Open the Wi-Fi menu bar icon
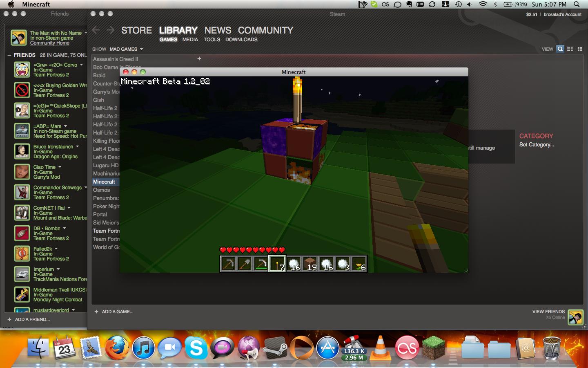The width and height of the screenshot is (588, 368). 483,4
